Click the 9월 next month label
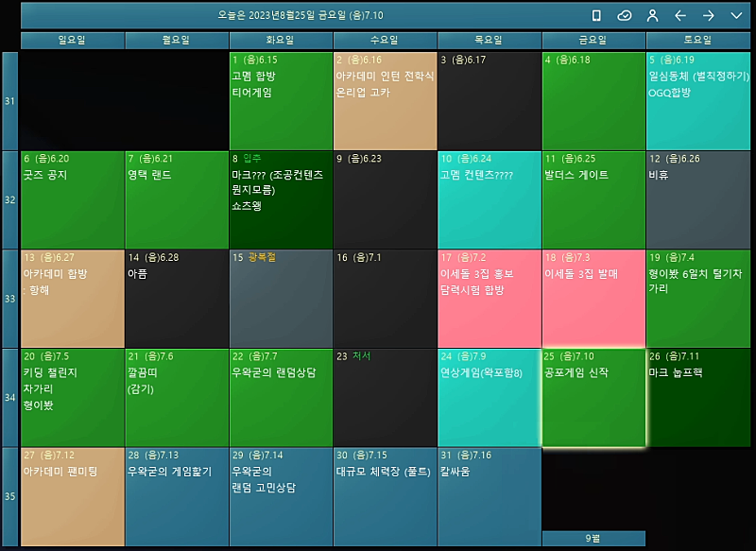Image resolution: width=756 pixels, height=551 pixels. 593,538
